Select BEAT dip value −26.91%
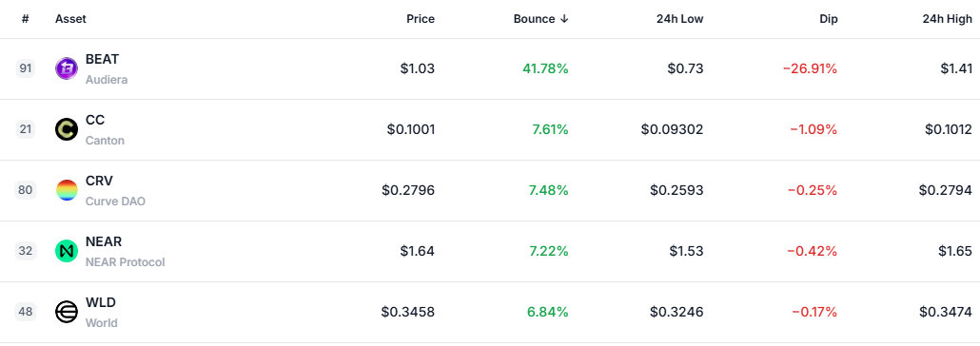 coord(810,68)
